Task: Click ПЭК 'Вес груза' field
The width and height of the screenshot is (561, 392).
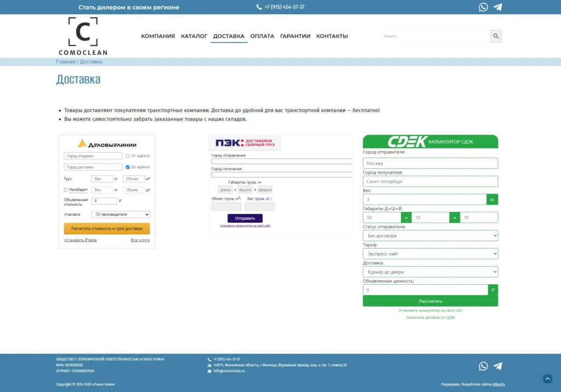Action: click(260, 207)
